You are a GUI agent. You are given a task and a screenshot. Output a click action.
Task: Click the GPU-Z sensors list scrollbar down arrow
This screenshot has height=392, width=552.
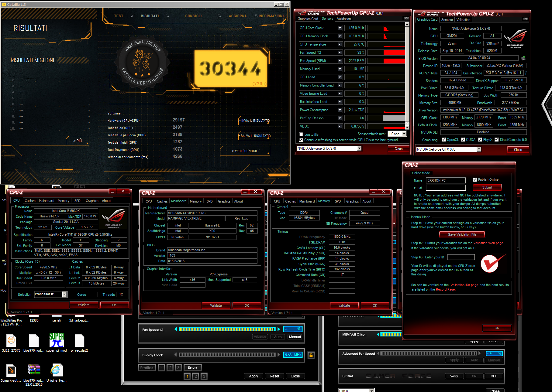[407, 127]
